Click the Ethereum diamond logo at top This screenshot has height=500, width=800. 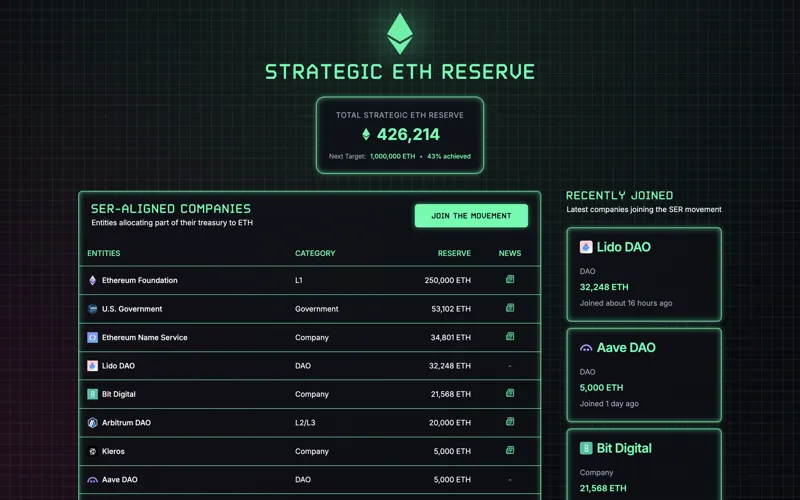tap(400, 33)
